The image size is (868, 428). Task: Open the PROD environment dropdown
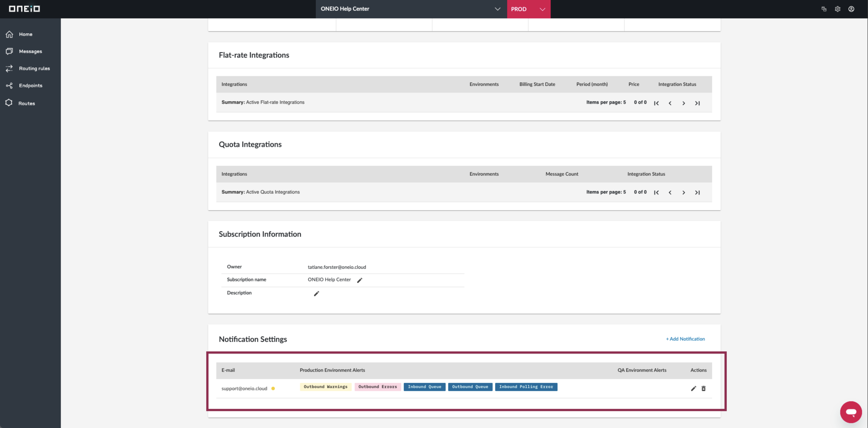pos(528,9)
